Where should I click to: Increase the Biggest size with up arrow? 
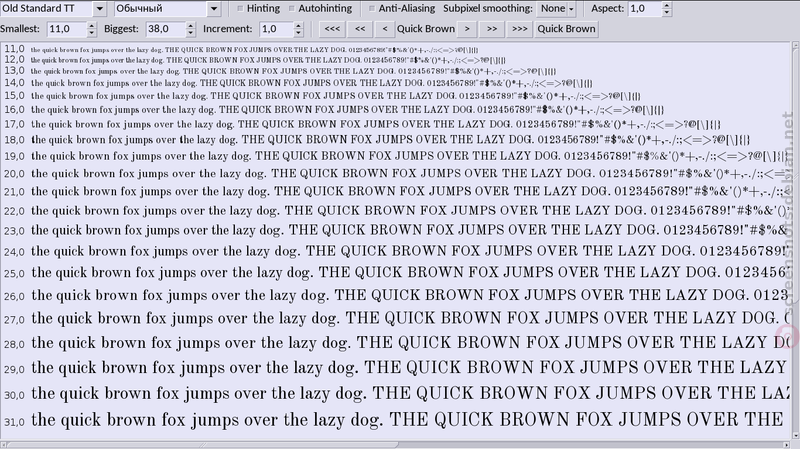(191, 26)
